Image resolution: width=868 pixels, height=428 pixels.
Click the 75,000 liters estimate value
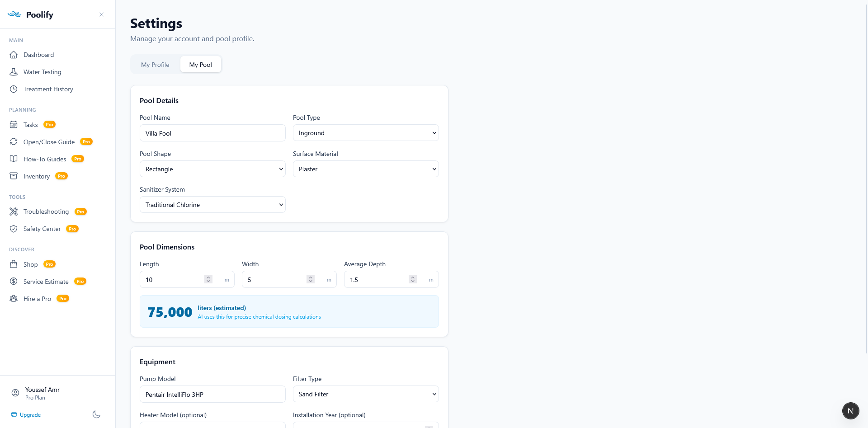point(170,312)
